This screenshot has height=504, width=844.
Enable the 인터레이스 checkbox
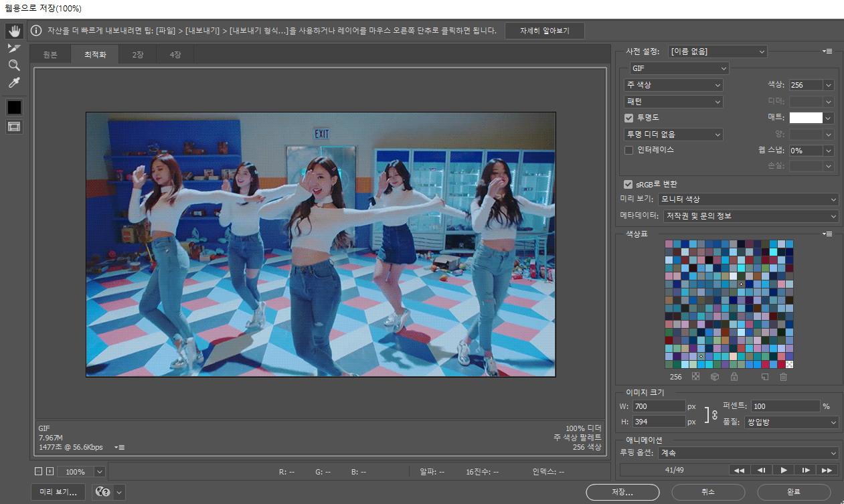[628, 150]
